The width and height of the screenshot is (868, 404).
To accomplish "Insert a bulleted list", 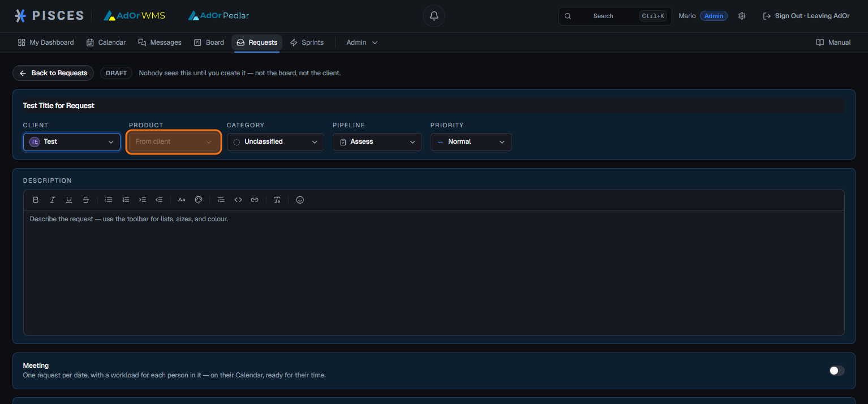I will point(109,200).
